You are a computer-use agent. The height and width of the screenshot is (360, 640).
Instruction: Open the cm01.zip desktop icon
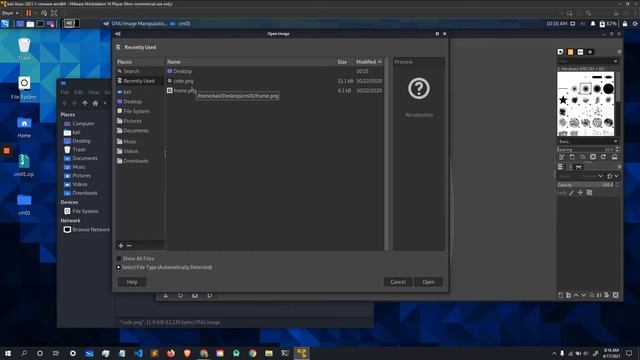pyautogui.click(x=24, y=165)
